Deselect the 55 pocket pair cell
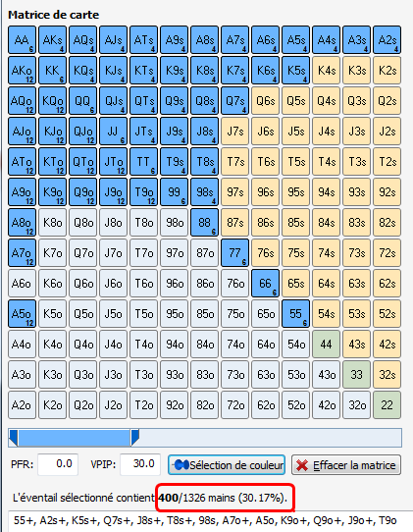Image resolution: width=413 pixels, height=532 pixels. point(295,314)
